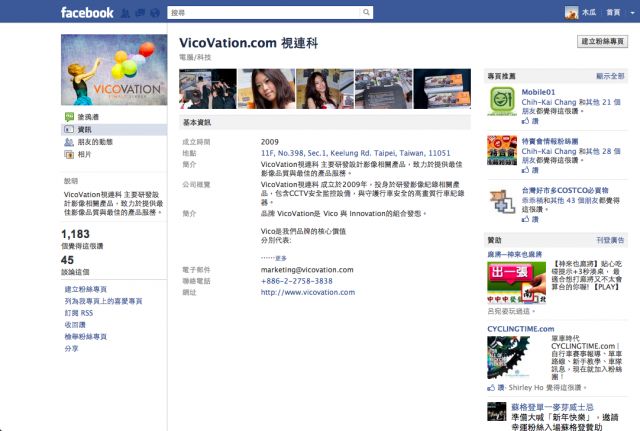Viewport: 640px width, 431px height.
Task: Like the COSTCO必買物 page
Action: coord(530,219)
